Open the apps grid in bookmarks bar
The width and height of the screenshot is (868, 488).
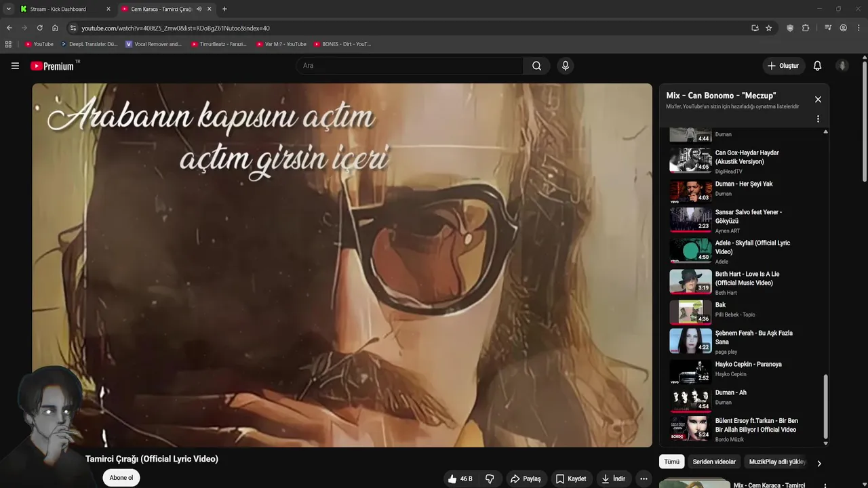pos(8,44)
